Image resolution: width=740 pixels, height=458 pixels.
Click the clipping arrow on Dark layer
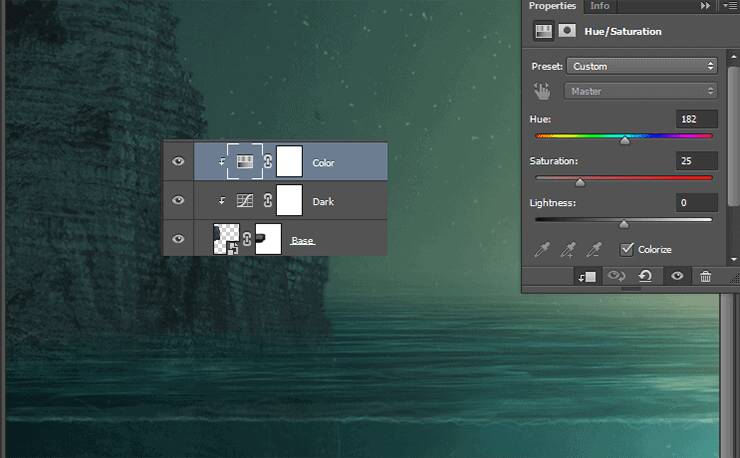[222, 201]
